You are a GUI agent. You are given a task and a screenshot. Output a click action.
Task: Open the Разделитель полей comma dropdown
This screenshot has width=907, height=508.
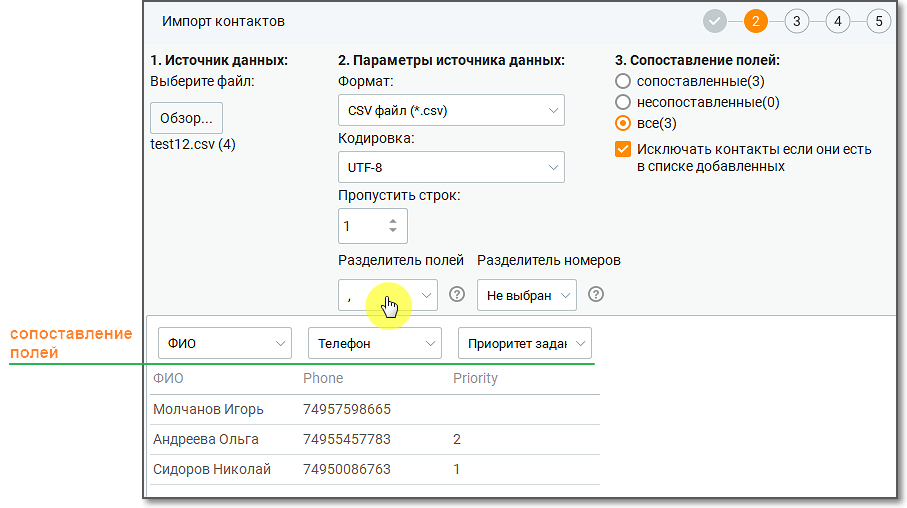388,295
